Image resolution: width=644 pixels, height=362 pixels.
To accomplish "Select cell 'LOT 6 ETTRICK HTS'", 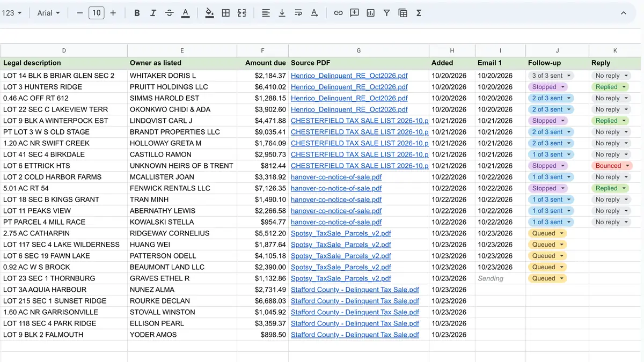I will click(64, 166).
